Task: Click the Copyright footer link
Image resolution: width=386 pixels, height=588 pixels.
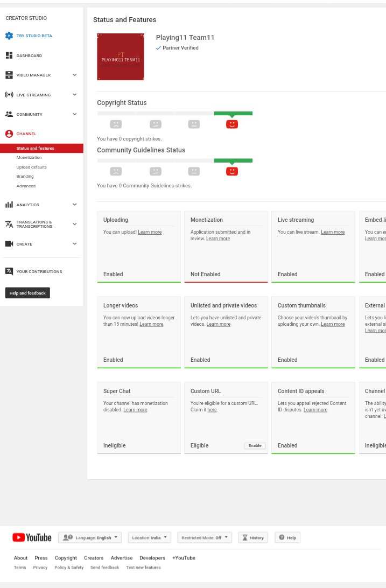Action: tap(66, 558)
